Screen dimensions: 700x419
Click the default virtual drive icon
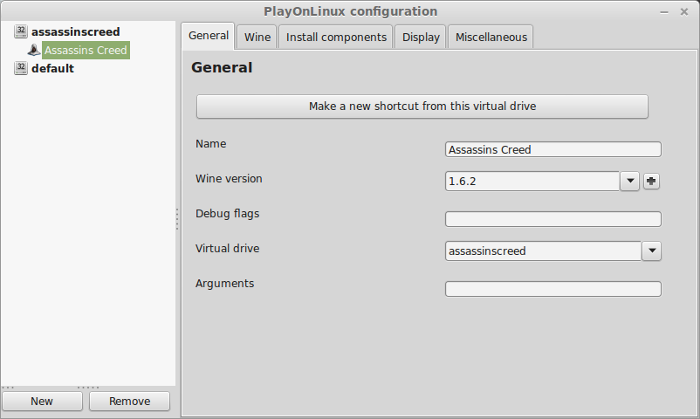(21, 68)
